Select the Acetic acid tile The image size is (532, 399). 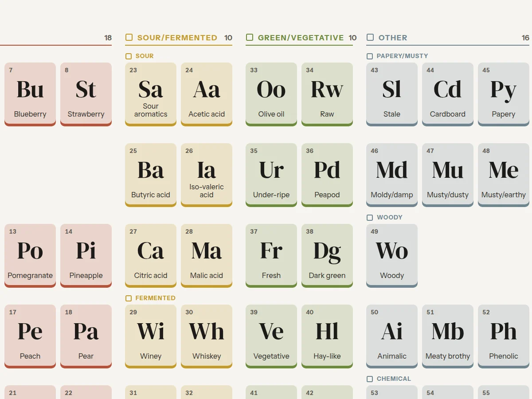[207, 94]
